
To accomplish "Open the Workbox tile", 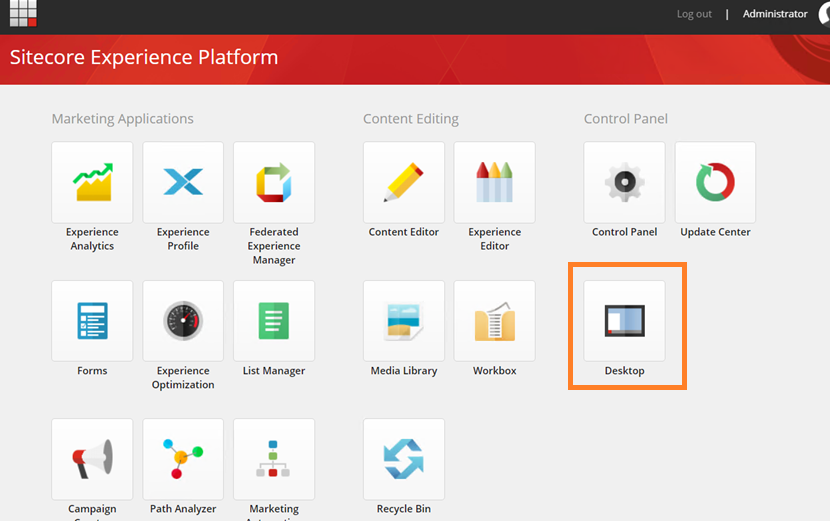I will [x=494, y=321].
